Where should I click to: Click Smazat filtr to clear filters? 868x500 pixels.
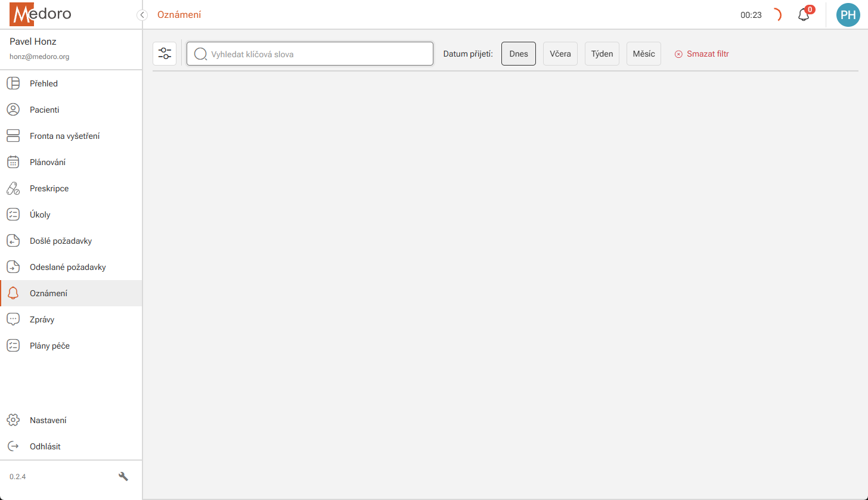tap(702, 54)
